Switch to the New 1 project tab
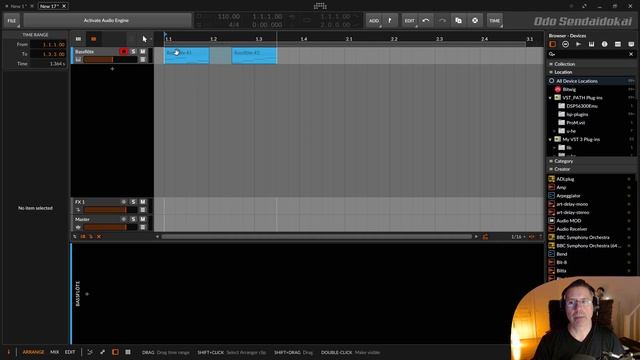This screenshot has width=640, height=360. pyautogui.click(x=18, y=6)
